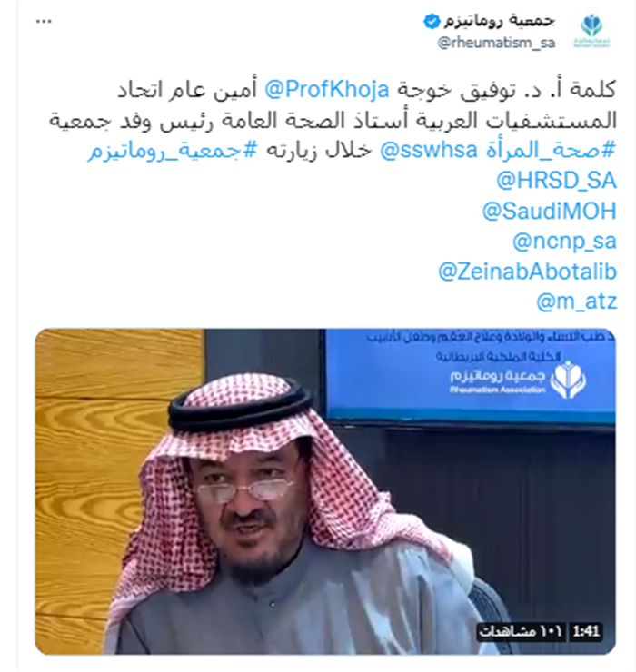
Task: Open the @SaudiMOH mention
Action: (550, 211)
